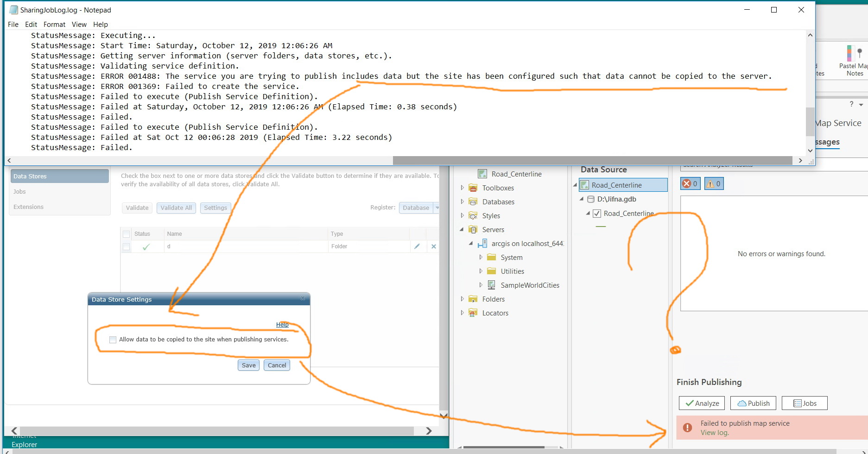Click the Servers icon in Catalog
This screenshot has height=454, width=868.
coord(473,229)
